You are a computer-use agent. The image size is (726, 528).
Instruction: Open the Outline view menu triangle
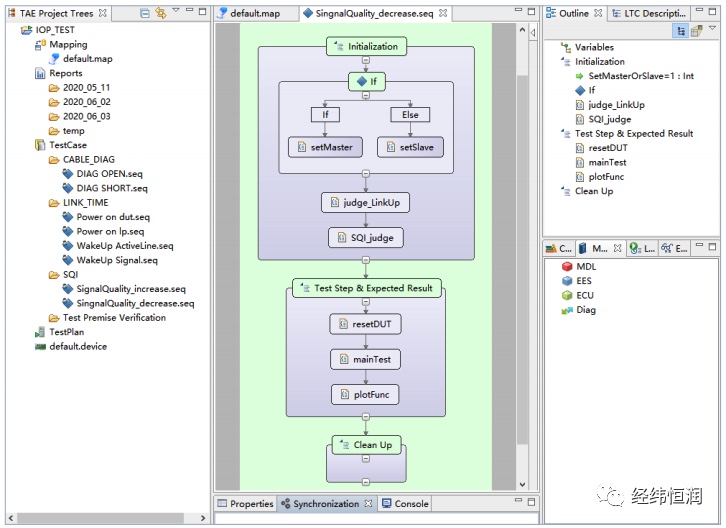(713, 28)
